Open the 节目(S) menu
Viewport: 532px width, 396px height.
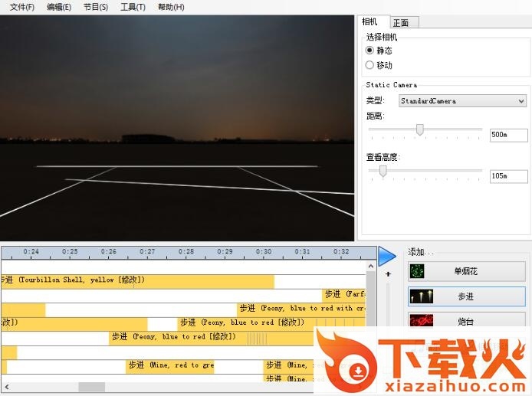click(96, 7)
